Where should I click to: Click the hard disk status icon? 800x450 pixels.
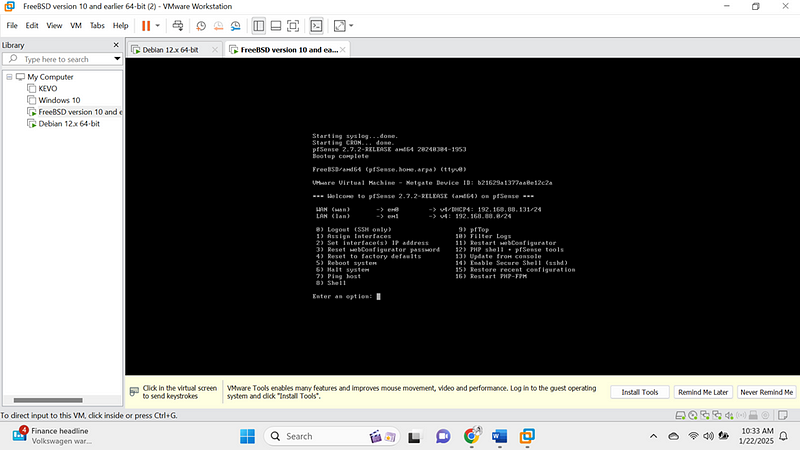[680, 415]
